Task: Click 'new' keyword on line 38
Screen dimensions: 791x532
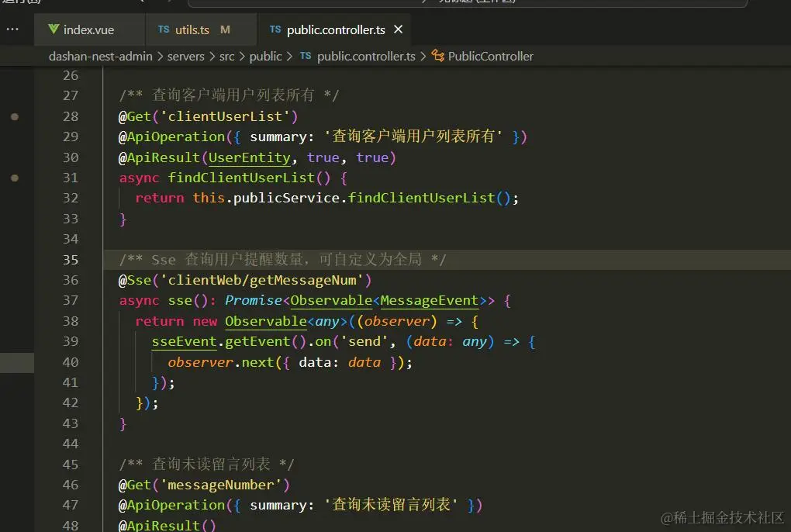Action: pos(205,321)
